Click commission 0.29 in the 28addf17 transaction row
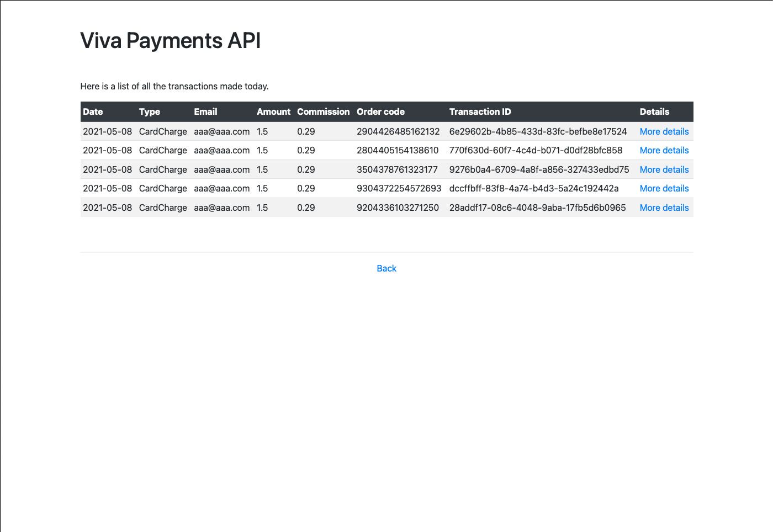The height and width of the screenshot is (532, 773). click(x=306, y=208)
